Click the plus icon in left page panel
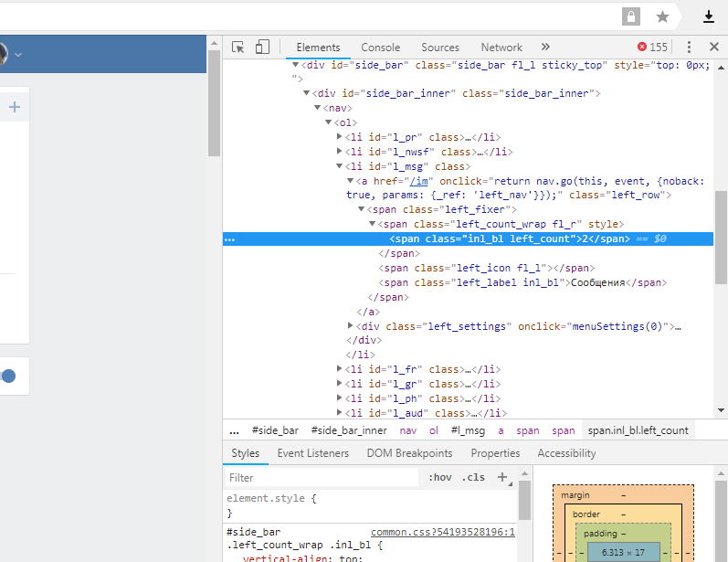 [x=15, y=107]
